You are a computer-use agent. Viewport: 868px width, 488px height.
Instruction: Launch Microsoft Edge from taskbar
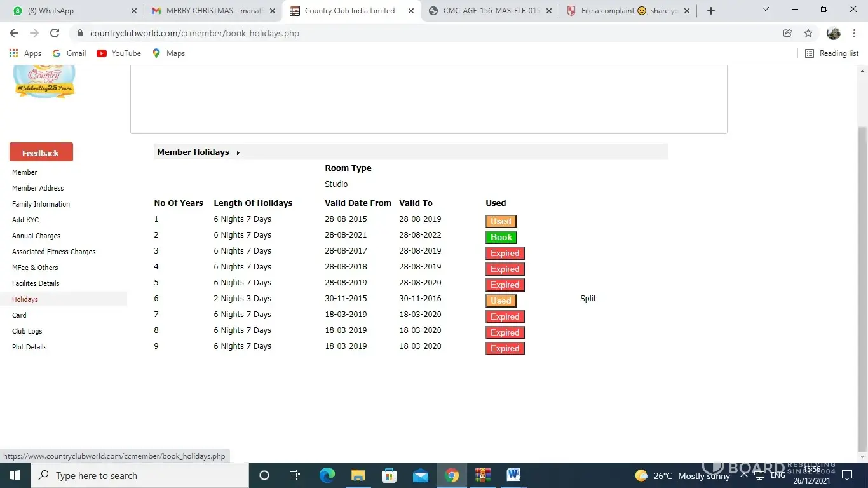point(327,475)
